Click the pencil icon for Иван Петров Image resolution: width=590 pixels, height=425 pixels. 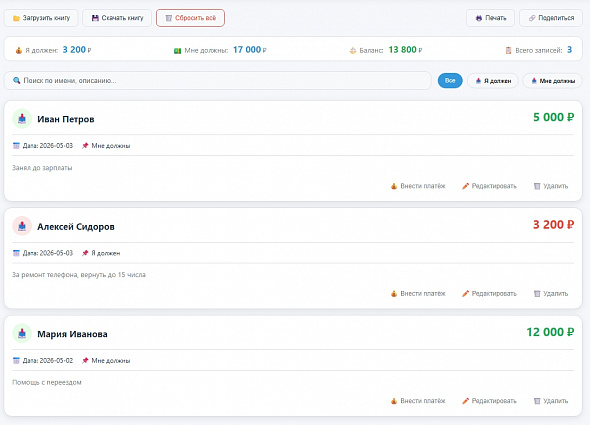click(x=465, y=186)
